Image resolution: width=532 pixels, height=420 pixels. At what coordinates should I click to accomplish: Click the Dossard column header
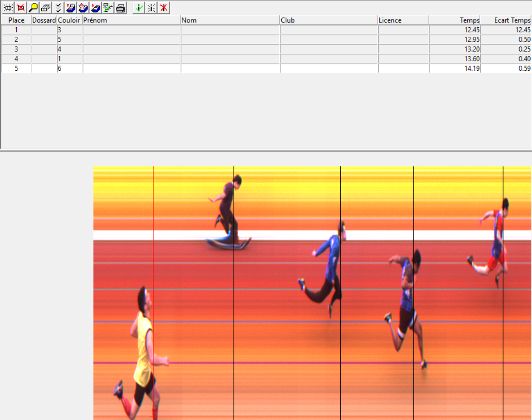pos(44,20)
